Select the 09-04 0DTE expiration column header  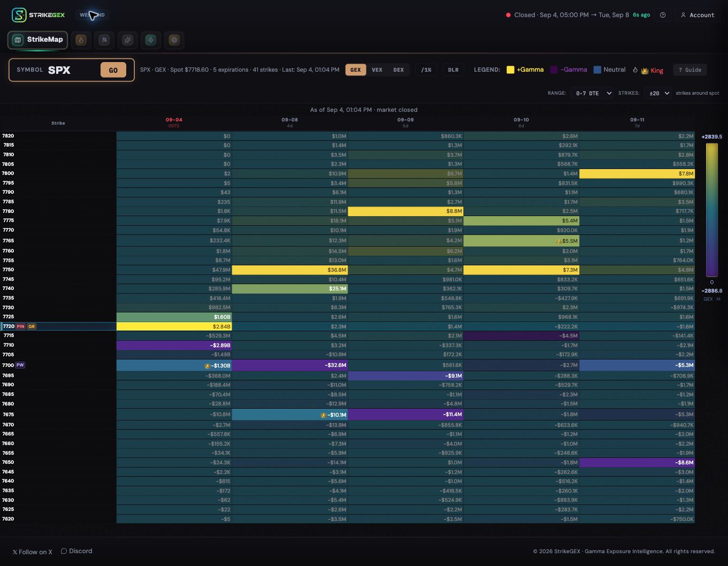click(x=174, y=123)
